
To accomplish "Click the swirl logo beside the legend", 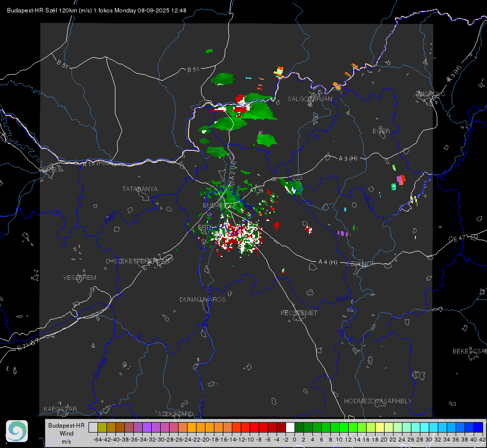I will [x=17, y=431].
